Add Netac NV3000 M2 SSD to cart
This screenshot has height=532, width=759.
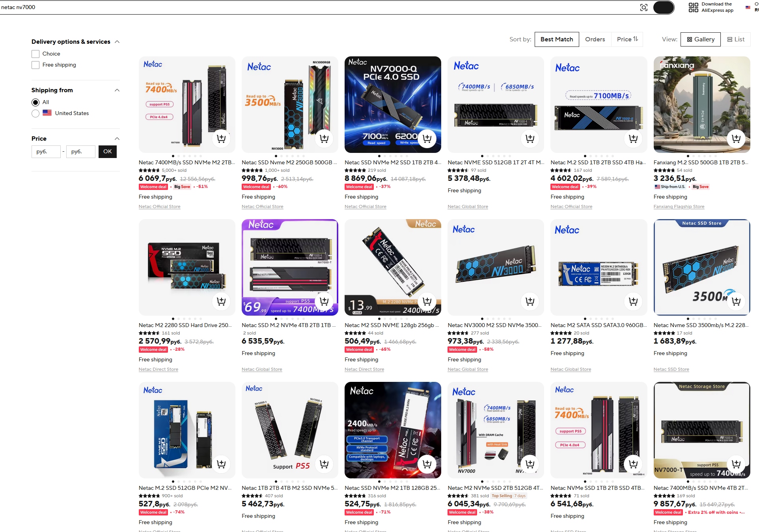(530, 301)
